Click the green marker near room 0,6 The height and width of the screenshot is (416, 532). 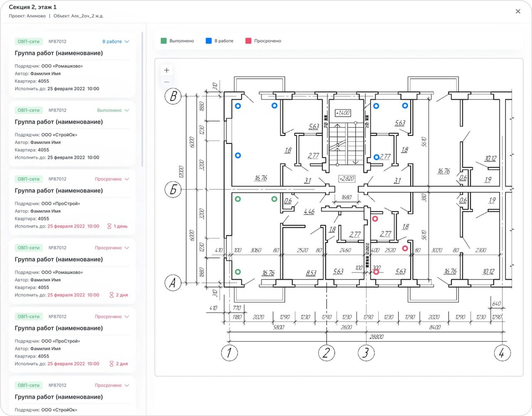coord(274,199)
